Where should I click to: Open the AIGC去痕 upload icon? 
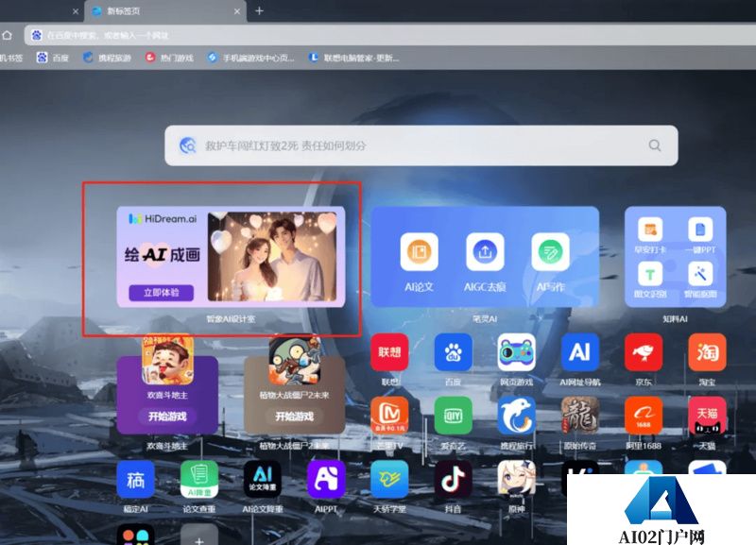[485, 251]
